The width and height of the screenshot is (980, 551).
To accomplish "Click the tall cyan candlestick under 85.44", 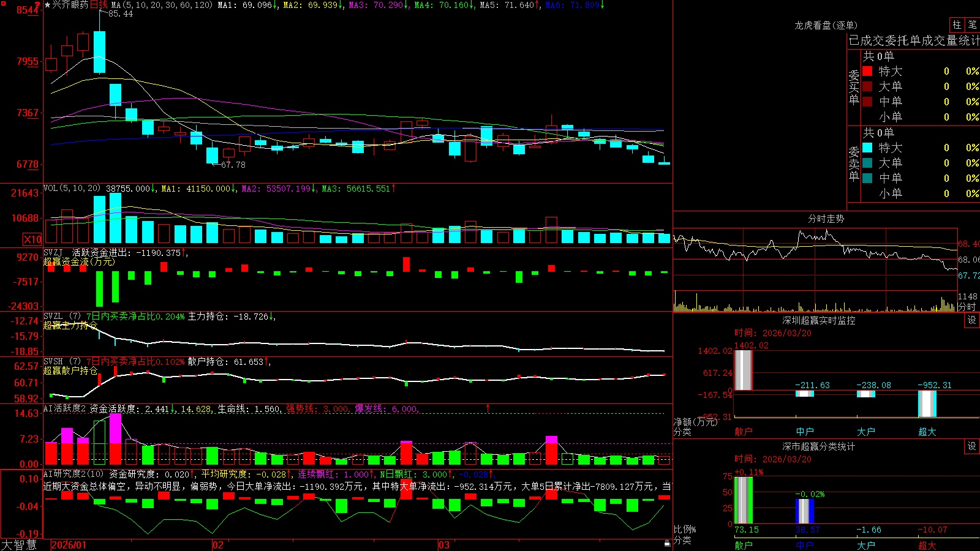I will click(99, 53).
